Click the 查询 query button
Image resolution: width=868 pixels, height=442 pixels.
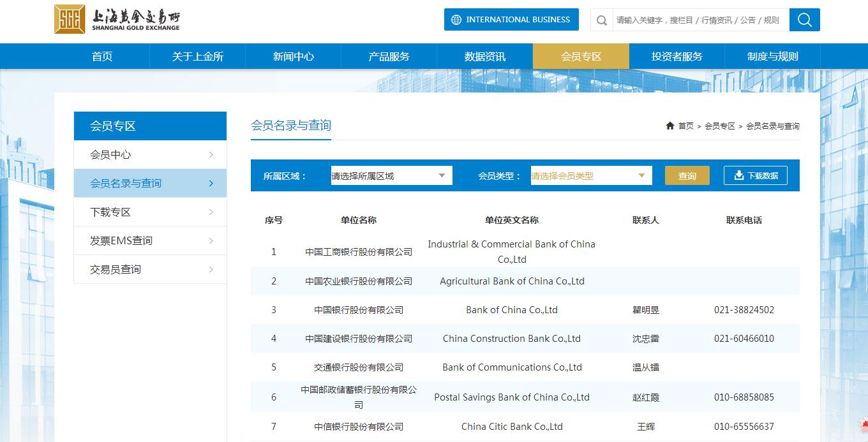687,175
